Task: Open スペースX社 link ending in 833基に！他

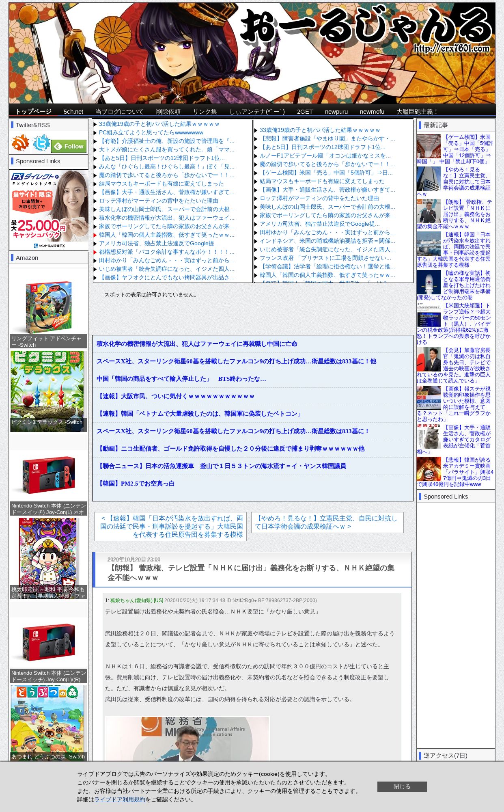Action: [x=236, y=361]
